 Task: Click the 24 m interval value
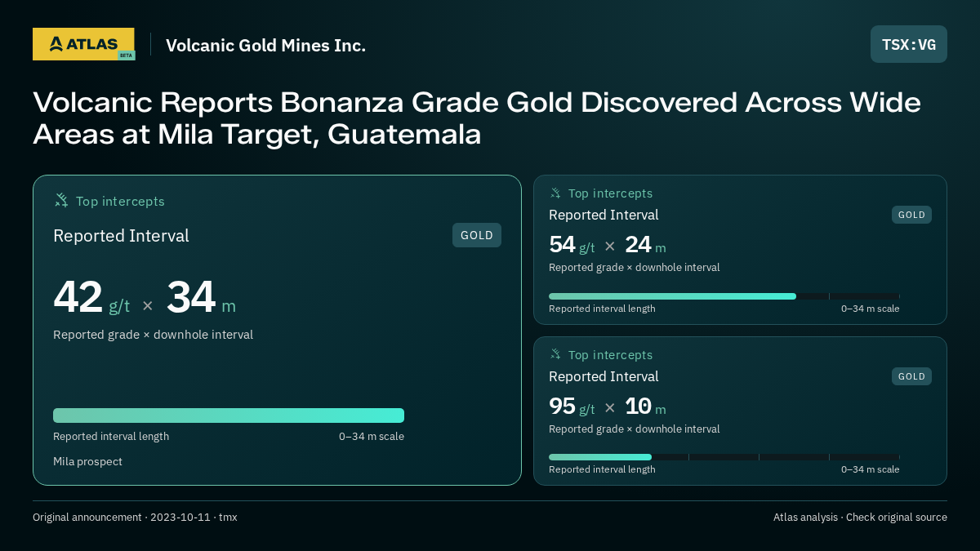[645, 245]
